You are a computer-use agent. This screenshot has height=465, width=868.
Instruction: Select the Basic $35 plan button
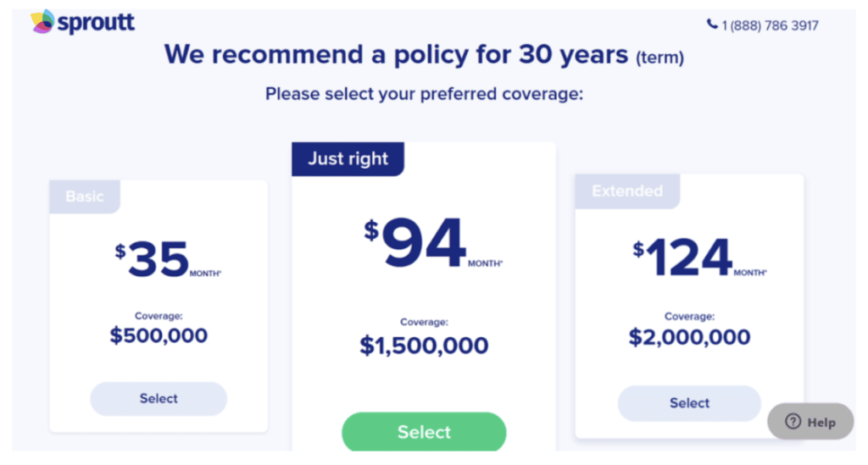click(x=159, y=399)
